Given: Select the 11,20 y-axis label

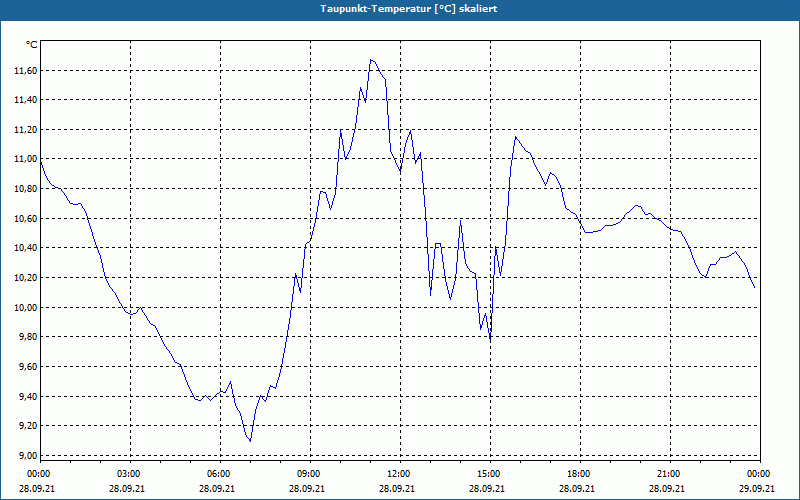Looking at the screenshot, I should tap(26, 130).
